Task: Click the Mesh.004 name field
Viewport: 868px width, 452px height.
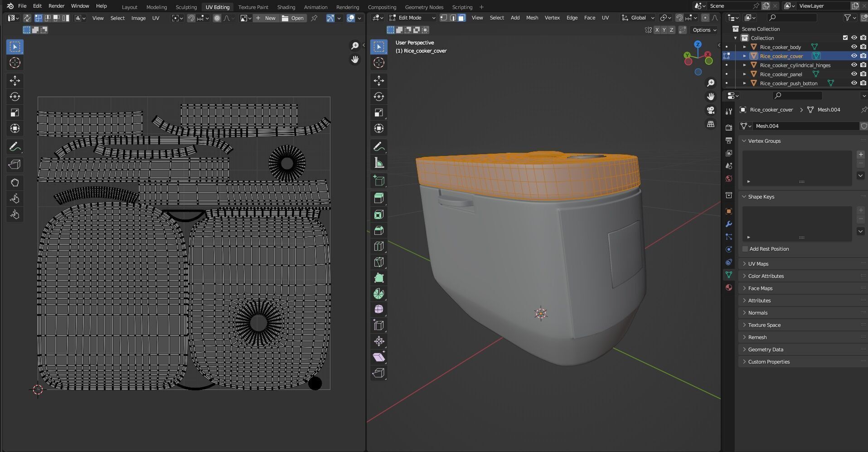Action: pyautogui.click(x=805, y=126)
